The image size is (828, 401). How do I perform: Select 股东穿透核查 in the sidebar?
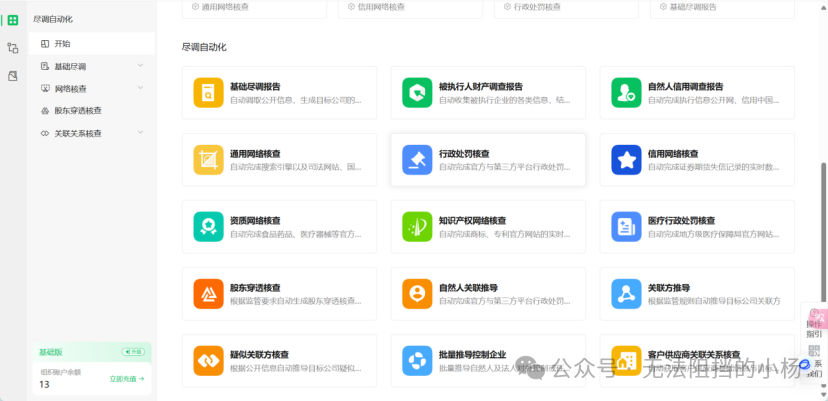pyautogui.click(x=91, y=111)
